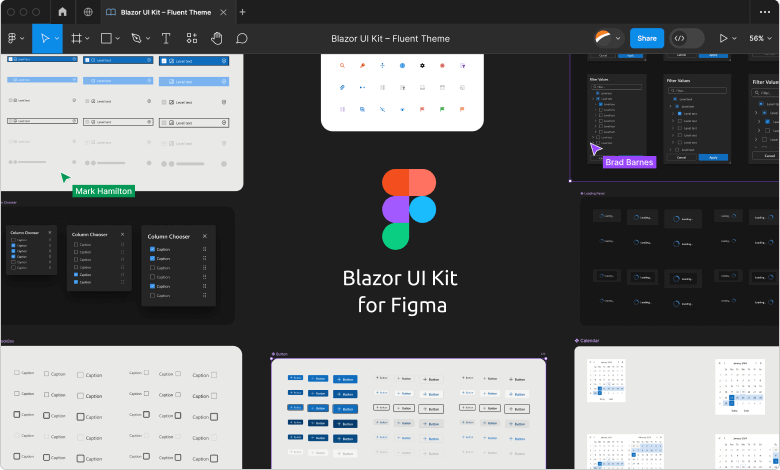Open the 56% zoom dropdown

coord(761,38)
